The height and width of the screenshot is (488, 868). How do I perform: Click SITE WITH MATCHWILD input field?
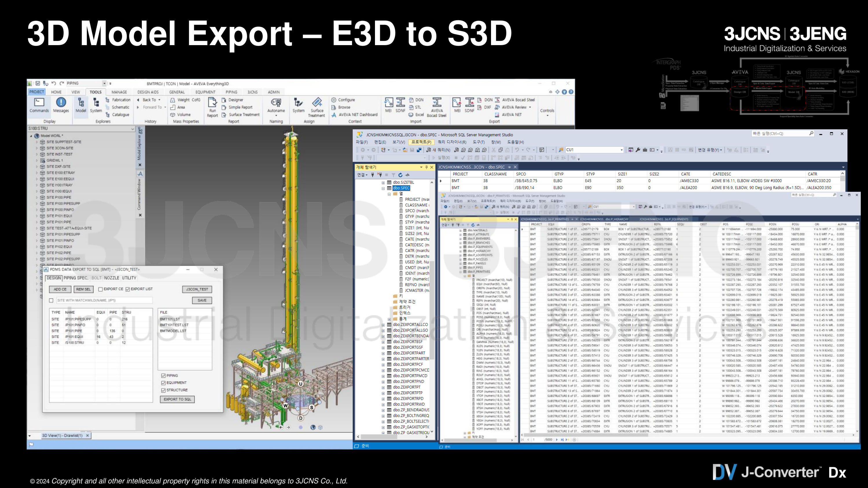(104, 301)
